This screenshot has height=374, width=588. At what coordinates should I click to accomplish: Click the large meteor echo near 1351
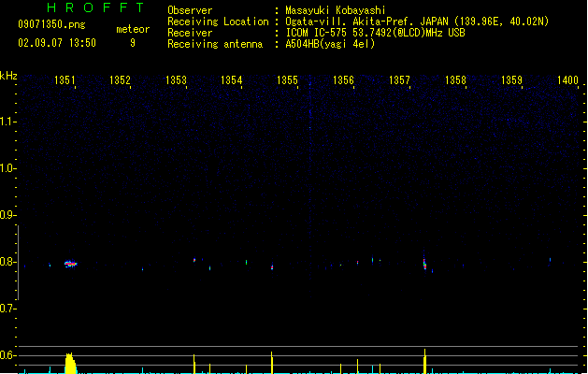pyautogui.click(x=70, y=264)
